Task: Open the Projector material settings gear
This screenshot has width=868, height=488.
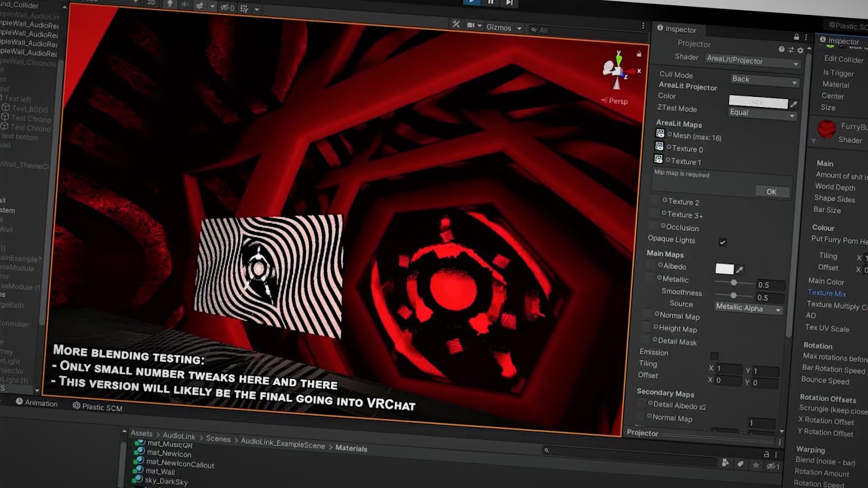Action: click(x=800, y=50)
